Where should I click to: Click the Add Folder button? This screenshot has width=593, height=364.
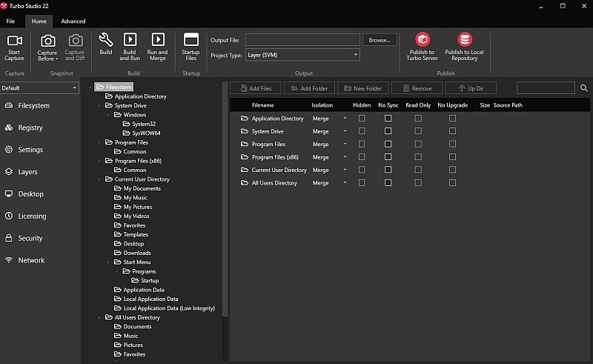click(309, 88)
